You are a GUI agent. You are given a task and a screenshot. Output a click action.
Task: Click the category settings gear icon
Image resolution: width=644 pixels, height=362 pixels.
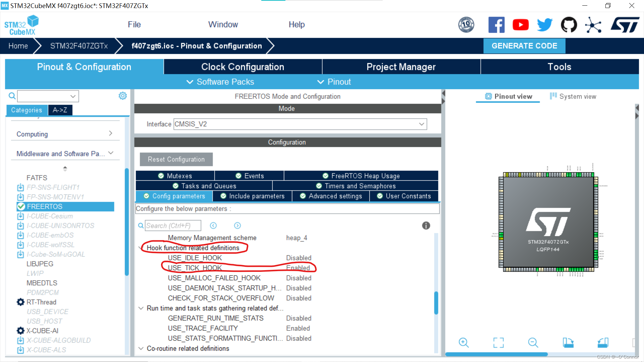[123, 96]
